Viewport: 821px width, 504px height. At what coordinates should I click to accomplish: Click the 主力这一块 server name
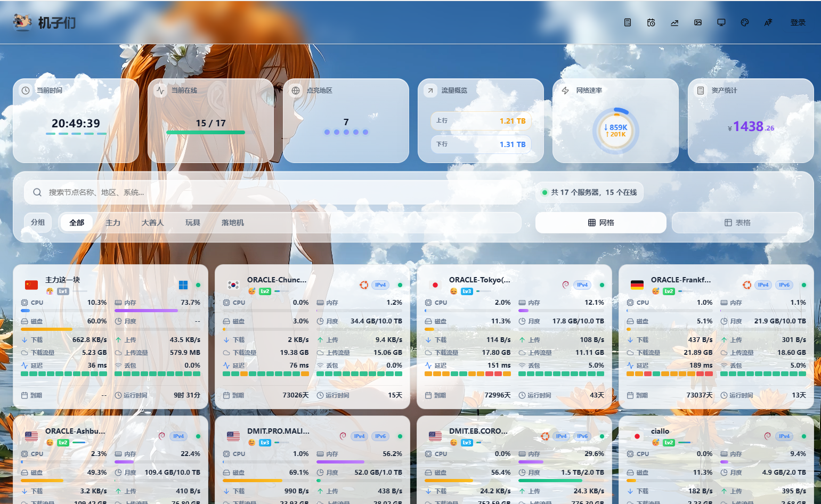tap(62, 280)
